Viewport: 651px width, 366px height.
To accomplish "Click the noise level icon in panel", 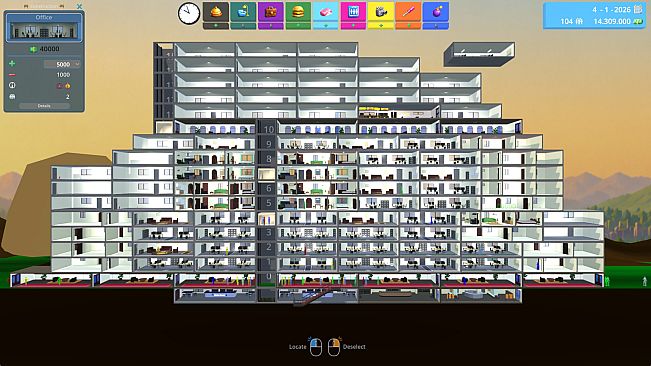I will tap(12, 85).
